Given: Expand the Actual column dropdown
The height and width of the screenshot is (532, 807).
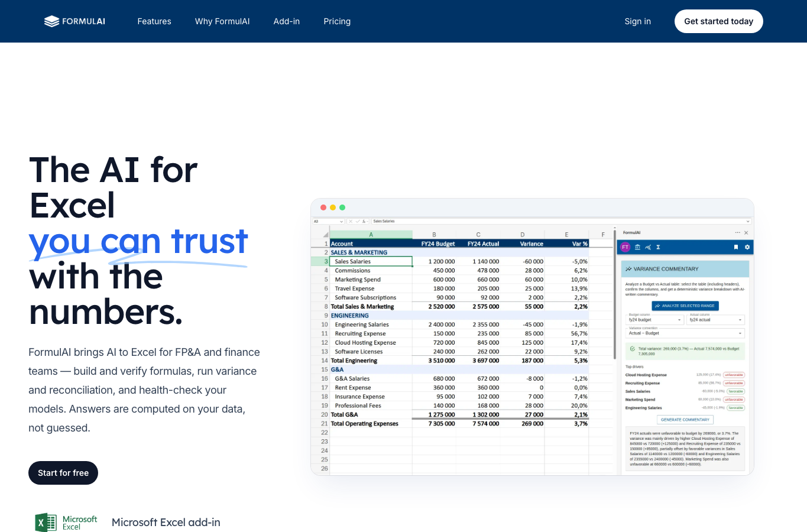Looking at the screenshot, I should click(716, 320).
